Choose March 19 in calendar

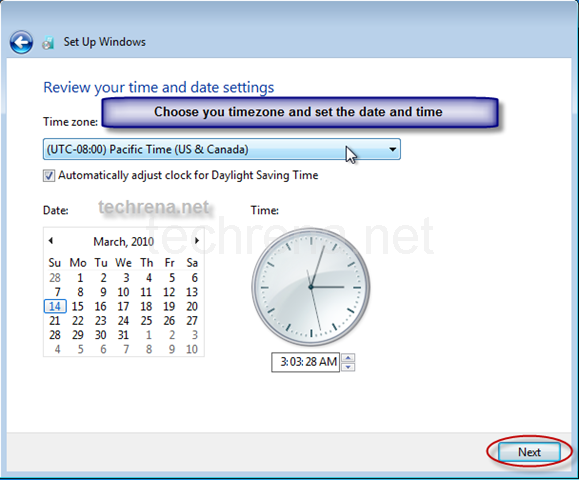tap(169, 306)
